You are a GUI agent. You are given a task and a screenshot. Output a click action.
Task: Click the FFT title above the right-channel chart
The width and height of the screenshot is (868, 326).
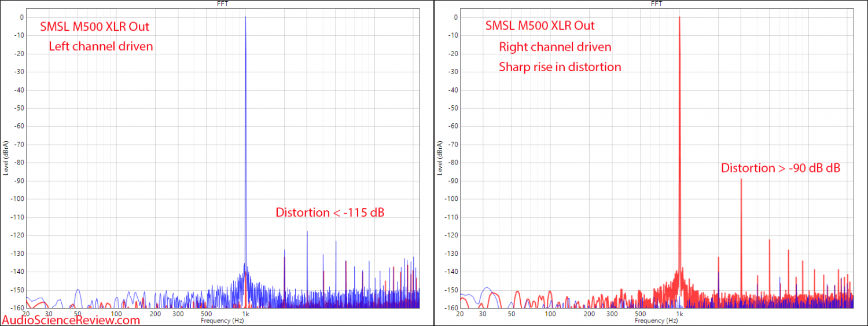point(656,3)
